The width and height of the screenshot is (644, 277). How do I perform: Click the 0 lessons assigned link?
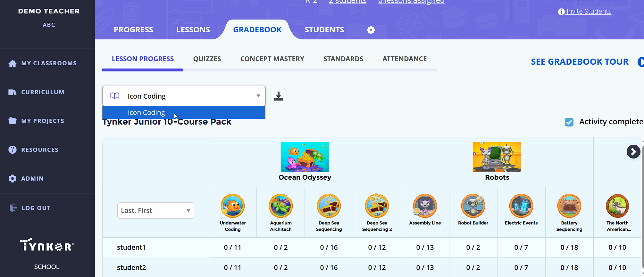point(411,2)
